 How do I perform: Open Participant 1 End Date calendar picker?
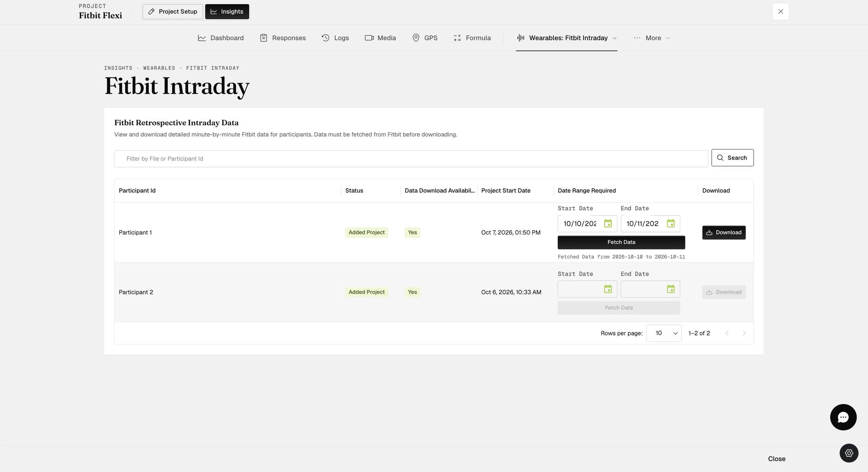pos(670,223)
